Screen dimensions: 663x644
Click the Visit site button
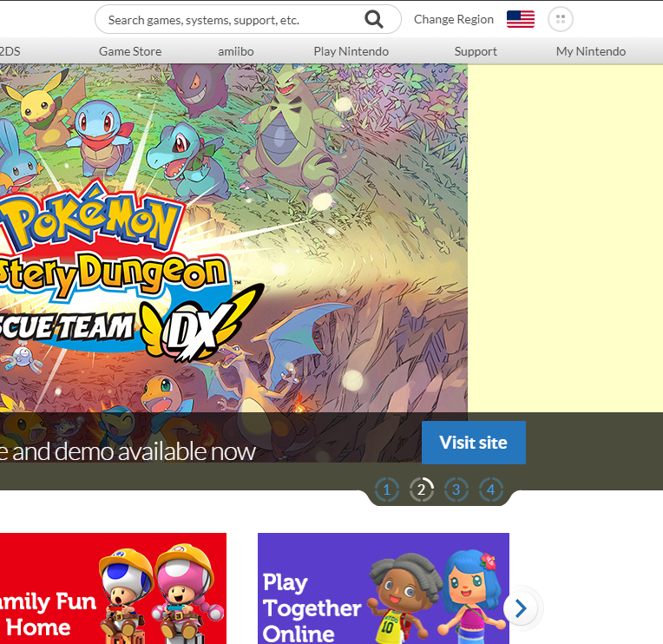click(x=474, y=443)
